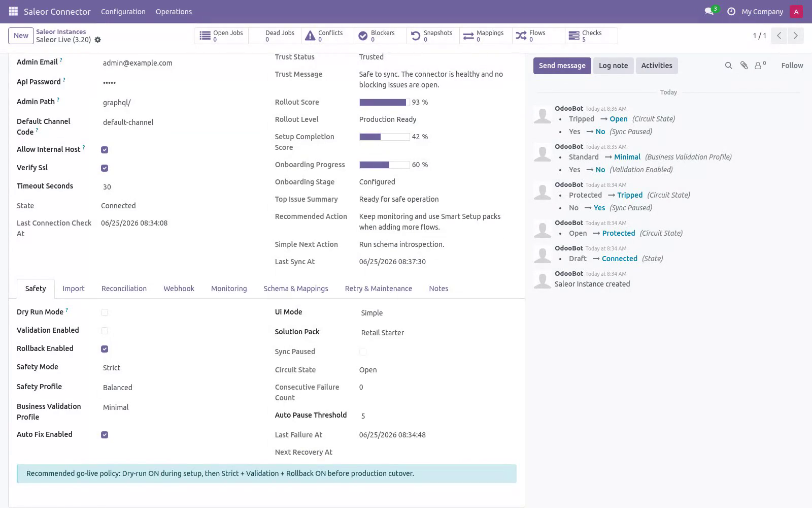
Task: Go to previous record arrow
Action: [x=779, y=36]
